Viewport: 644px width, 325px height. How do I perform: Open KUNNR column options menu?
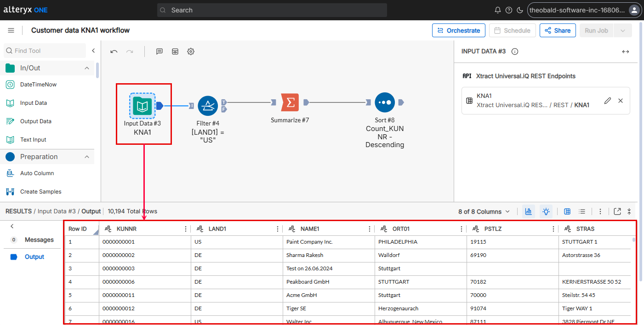[x=186, y=229]
